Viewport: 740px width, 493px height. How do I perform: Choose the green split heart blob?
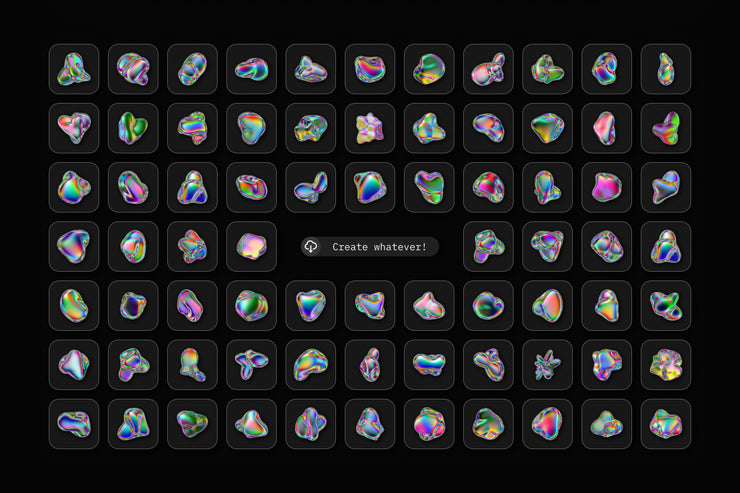133,128
